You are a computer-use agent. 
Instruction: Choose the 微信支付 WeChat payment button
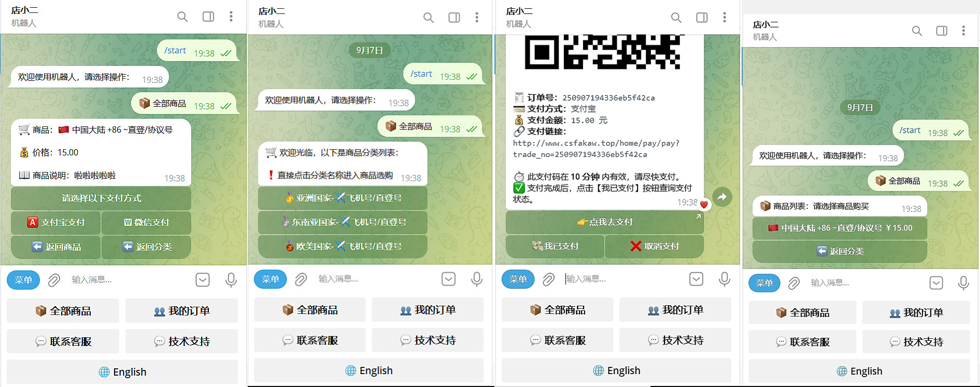click(147, 222)
